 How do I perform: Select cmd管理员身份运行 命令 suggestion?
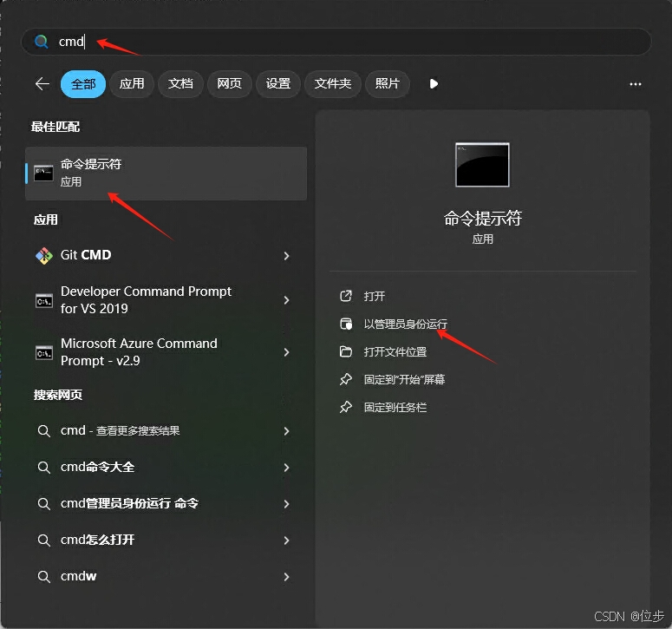(x=166, y=504)
